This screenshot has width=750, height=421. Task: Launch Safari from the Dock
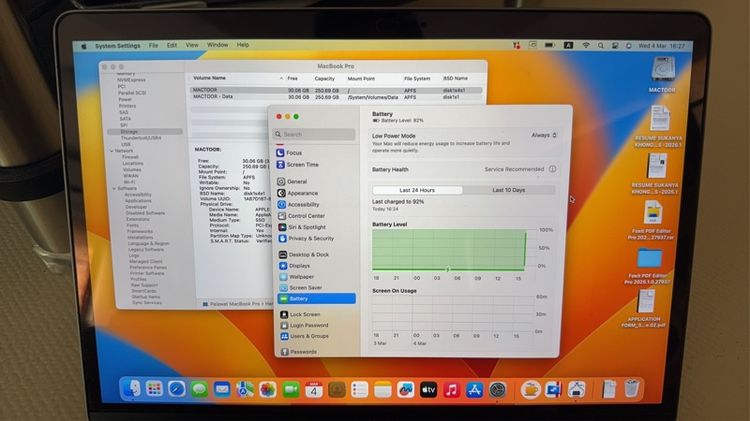(176, 389)
